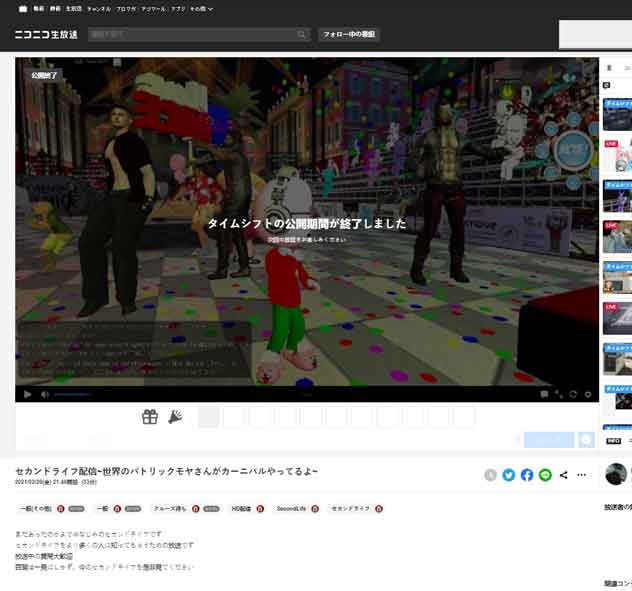
Task: Open the 静画 item in top menu
Action: point(56,8)
